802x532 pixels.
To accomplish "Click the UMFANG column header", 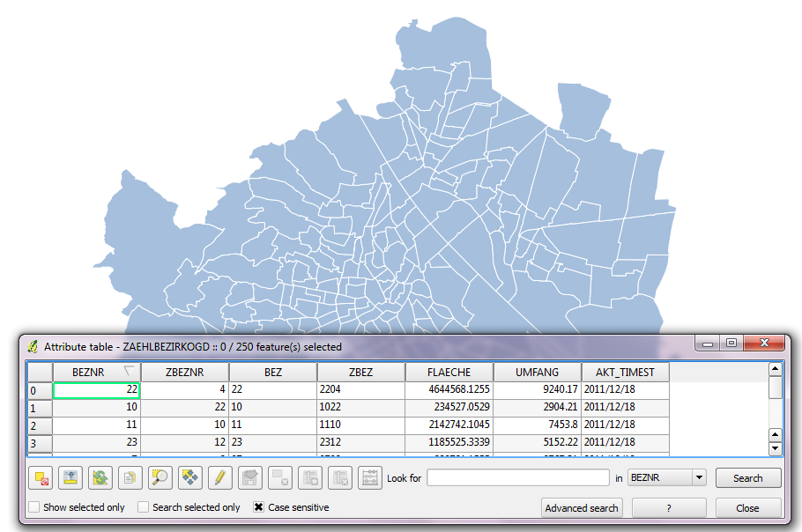I will point(537,372).
